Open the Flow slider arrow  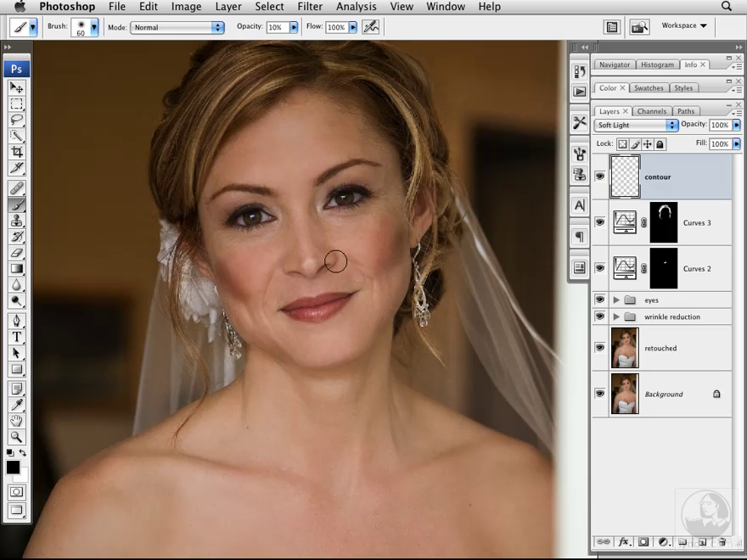click(x=353, y=28)
